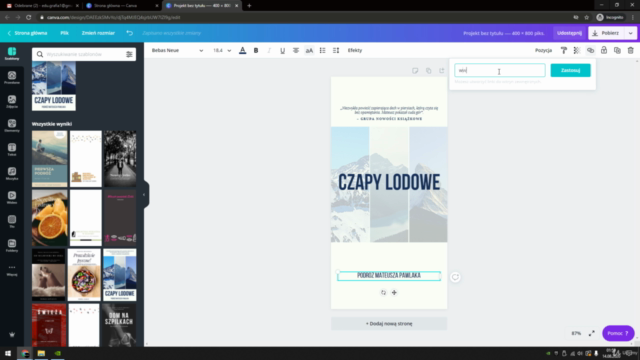
Task: Open the Szablony templates sidebar tab
Action: (12, 53)
